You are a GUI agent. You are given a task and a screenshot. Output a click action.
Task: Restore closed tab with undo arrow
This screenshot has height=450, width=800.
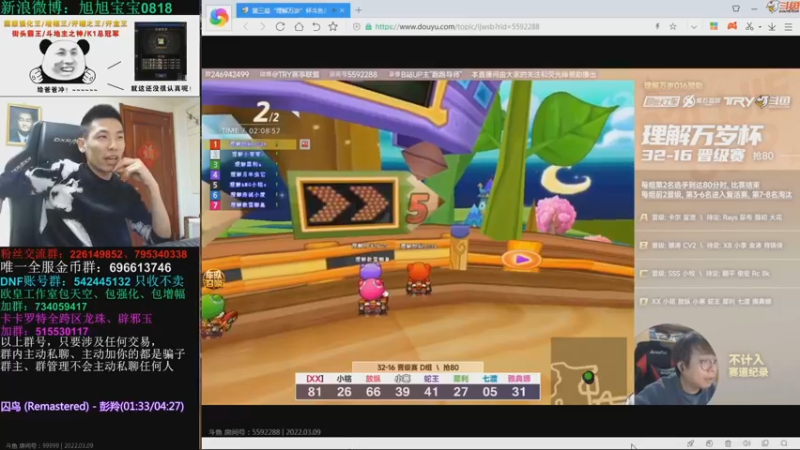[x=316, y=27]
